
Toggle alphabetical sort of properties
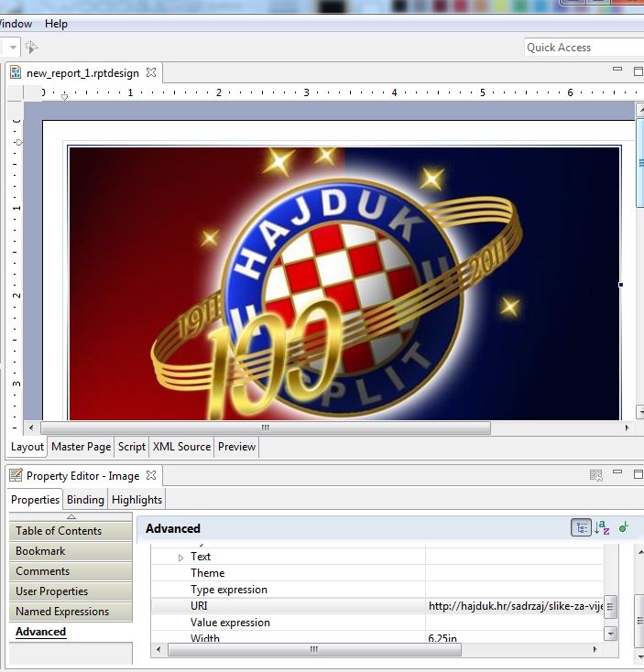pos(602,527)
